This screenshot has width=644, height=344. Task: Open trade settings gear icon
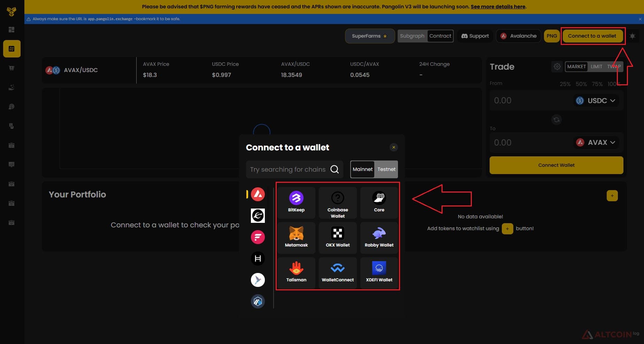(x=557, y=67)
